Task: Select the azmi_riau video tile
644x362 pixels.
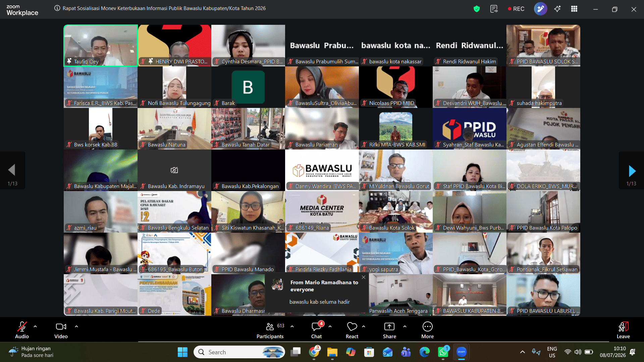Action: [101, 212]
